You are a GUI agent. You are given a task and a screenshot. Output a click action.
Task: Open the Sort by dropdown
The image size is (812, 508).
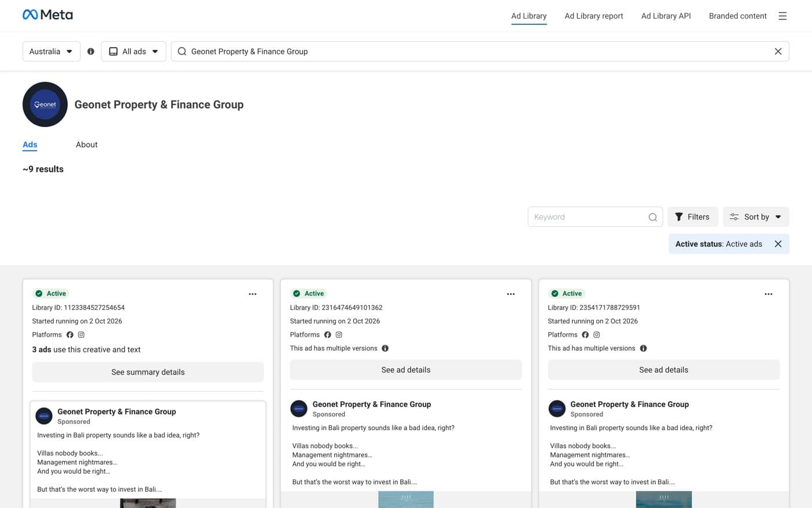(x=756, y=217)
